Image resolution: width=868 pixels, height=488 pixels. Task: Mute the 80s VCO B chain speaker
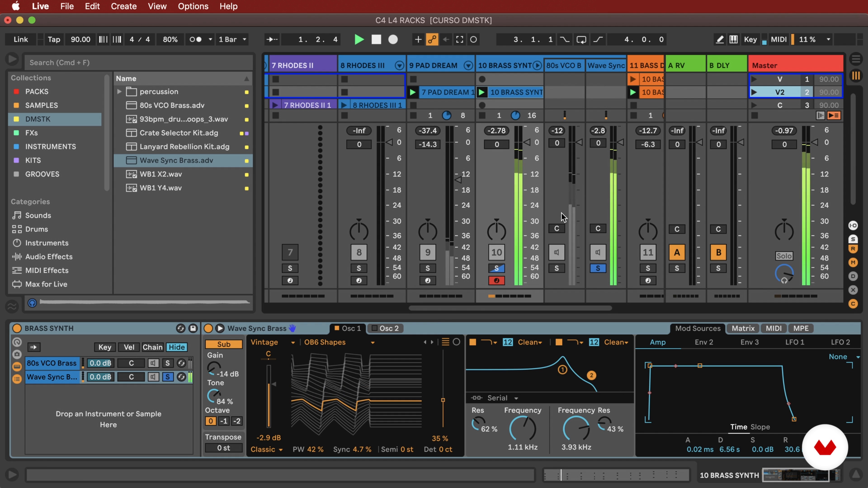[556, 252]
